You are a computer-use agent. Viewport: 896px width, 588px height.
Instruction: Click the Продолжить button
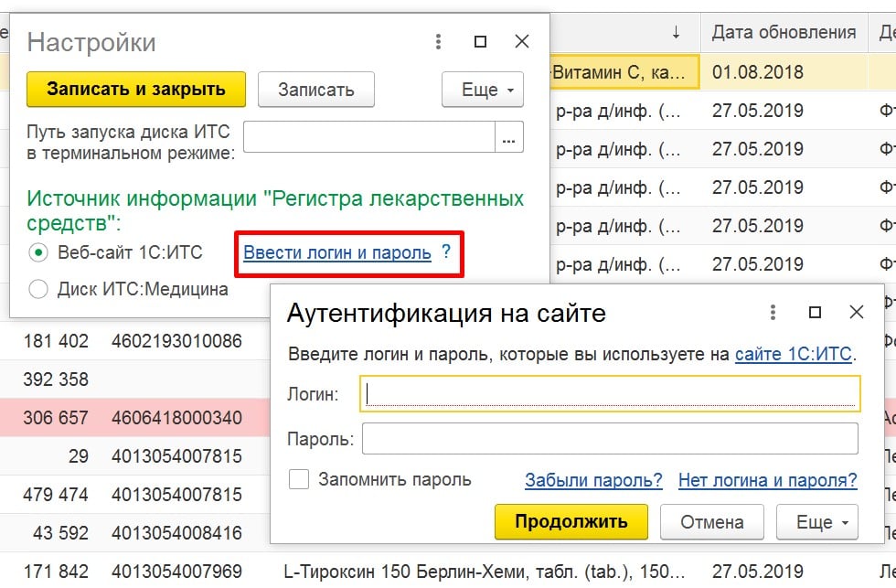pos(571,522)
